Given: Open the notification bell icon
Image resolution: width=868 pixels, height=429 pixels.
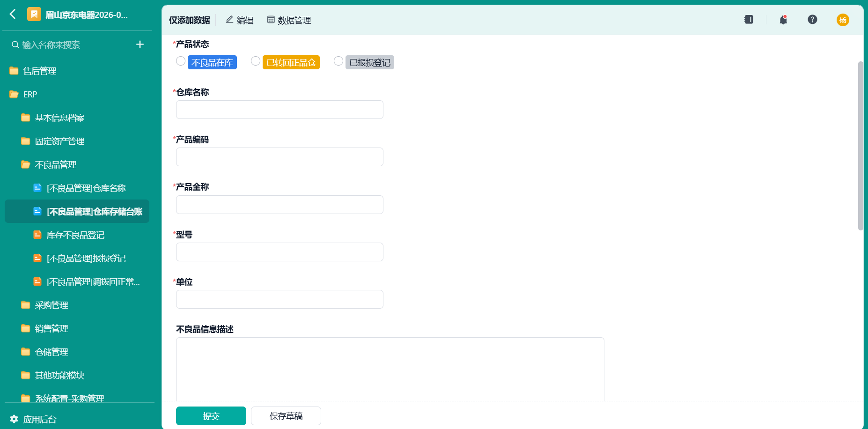Looking at the screenshot, I should 783,20.
